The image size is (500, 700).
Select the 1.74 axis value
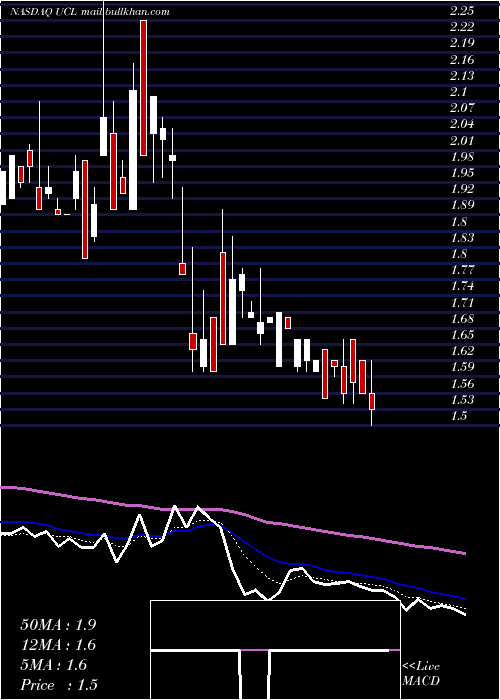click(462, 287)
